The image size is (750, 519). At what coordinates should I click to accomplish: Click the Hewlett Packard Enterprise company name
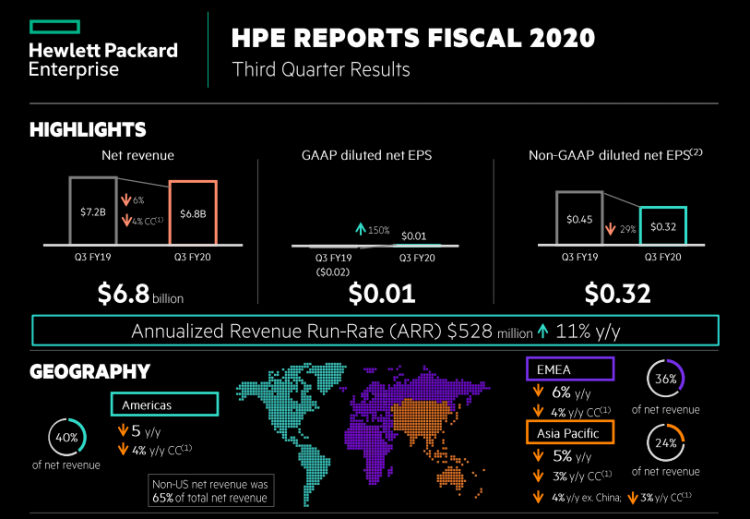pyautogui.click(x=103, y=60)
